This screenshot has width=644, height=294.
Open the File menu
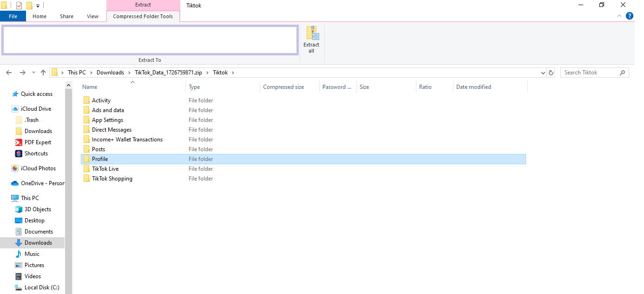tap(13, 16)
